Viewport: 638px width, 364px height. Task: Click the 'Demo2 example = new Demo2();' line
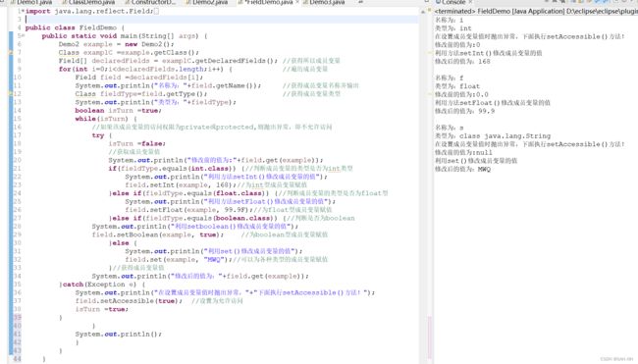point(117,44)
